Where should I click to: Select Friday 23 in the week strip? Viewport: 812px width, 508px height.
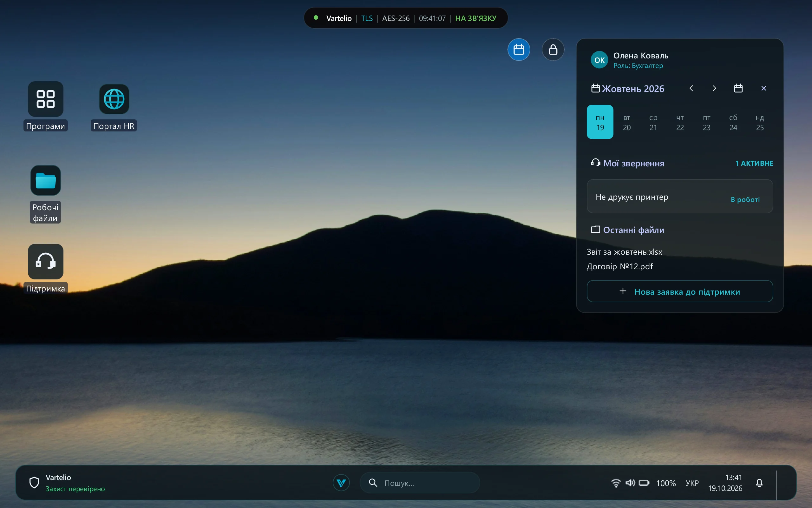point(706,122)
